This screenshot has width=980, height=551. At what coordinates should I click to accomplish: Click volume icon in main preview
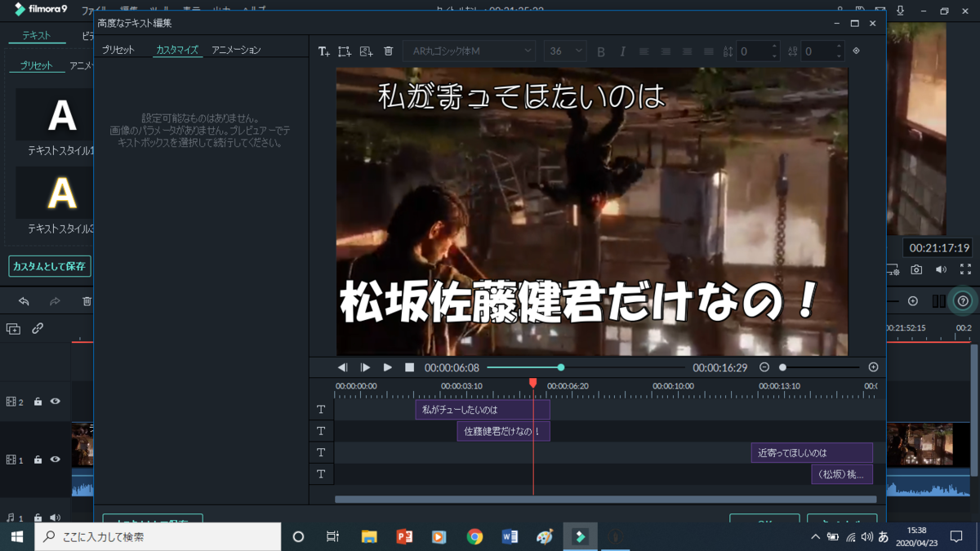[x=941, y=269]
